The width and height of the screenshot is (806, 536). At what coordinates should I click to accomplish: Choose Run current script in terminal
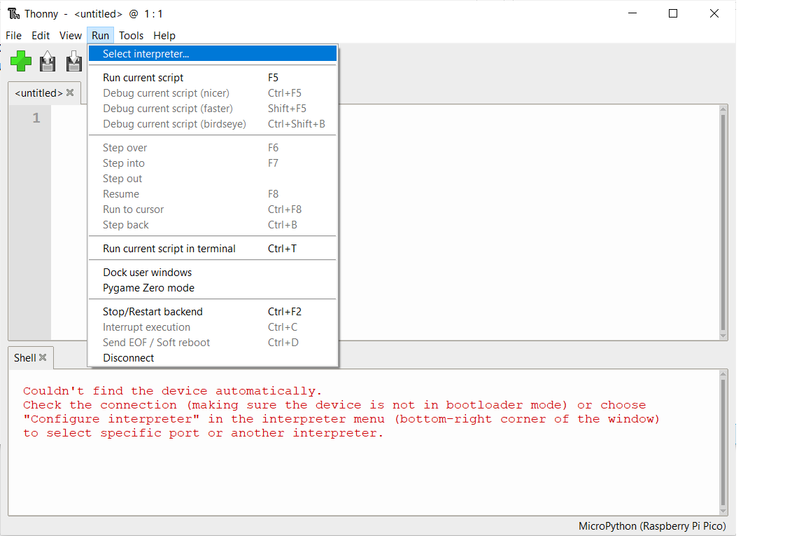[213, 248]
